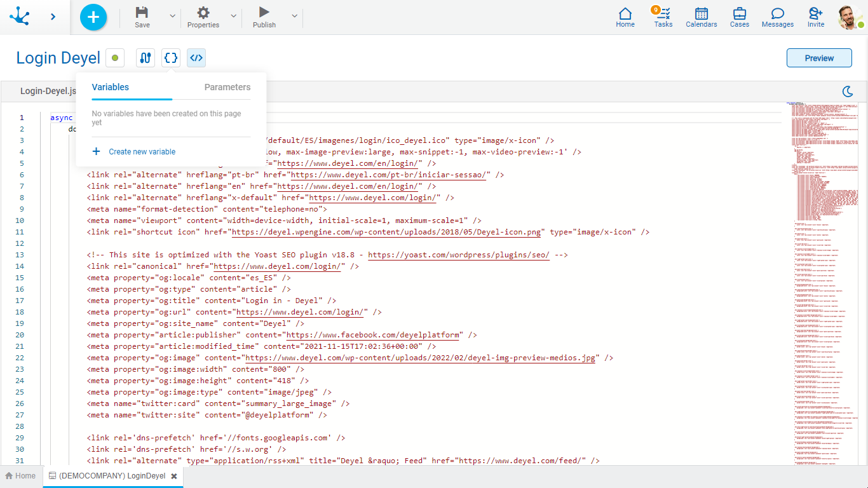868x488 pixels.
Task: Open the Cases briefcase icon
Action: coord(740,17)
